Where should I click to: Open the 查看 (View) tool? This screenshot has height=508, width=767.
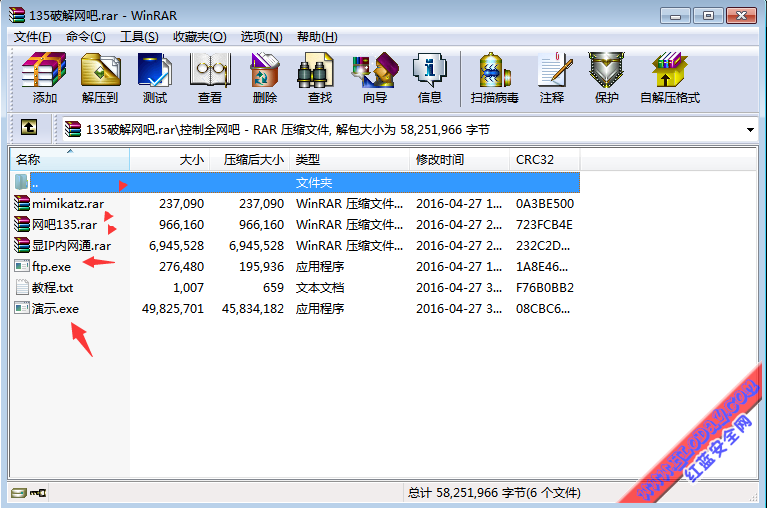click(210, 77)
